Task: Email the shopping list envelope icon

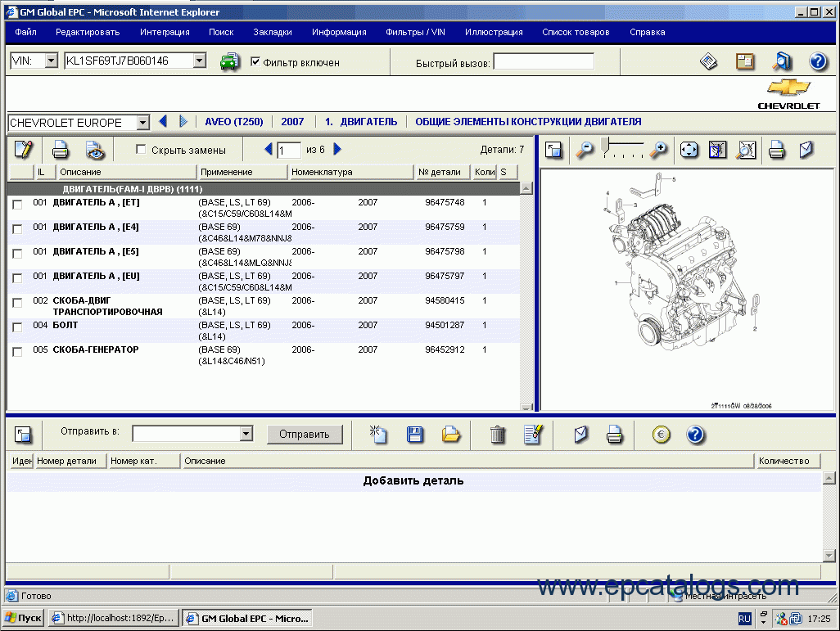Action: 580,435
